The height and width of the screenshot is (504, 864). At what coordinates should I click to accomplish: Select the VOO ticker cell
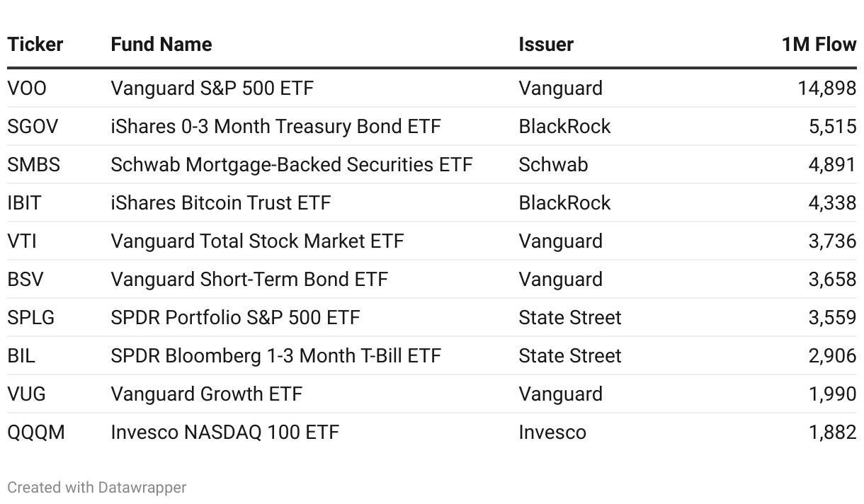click(x=27, y=88)
